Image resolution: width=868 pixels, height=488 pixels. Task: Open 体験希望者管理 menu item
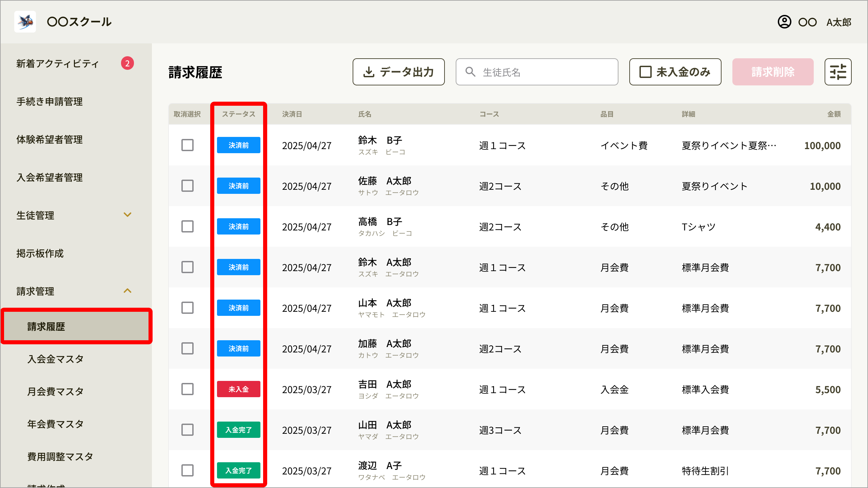50,140
